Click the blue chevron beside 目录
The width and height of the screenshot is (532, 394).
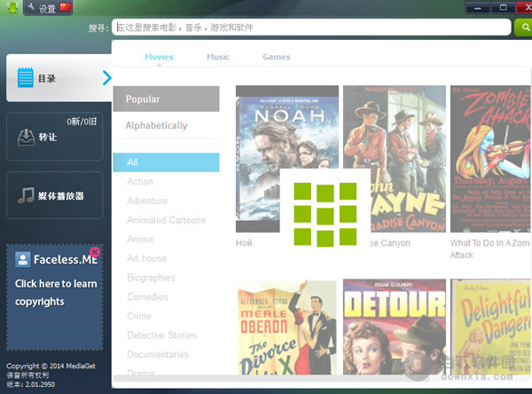coord(107,78)
